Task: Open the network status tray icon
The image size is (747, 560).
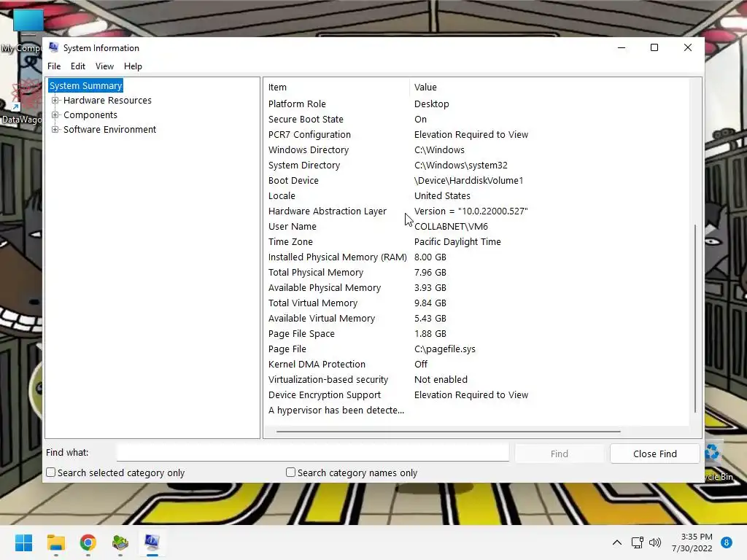Action: pyautogui.click(x=637, y=542)
